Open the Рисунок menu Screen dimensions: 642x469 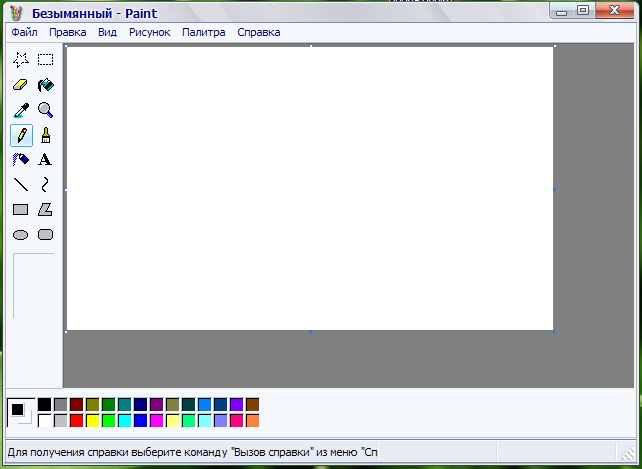(149, 32)
